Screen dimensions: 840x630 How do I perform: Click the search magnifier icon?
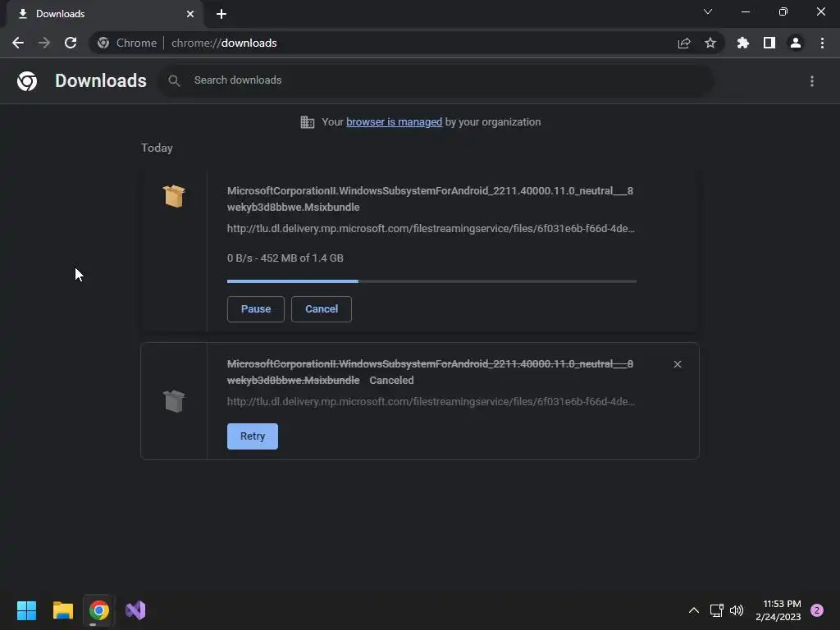tap(174, 80)
